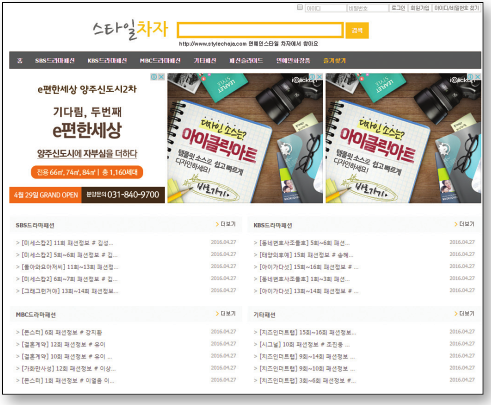
Task: Click inside the main search box
Action: point(260,30)
